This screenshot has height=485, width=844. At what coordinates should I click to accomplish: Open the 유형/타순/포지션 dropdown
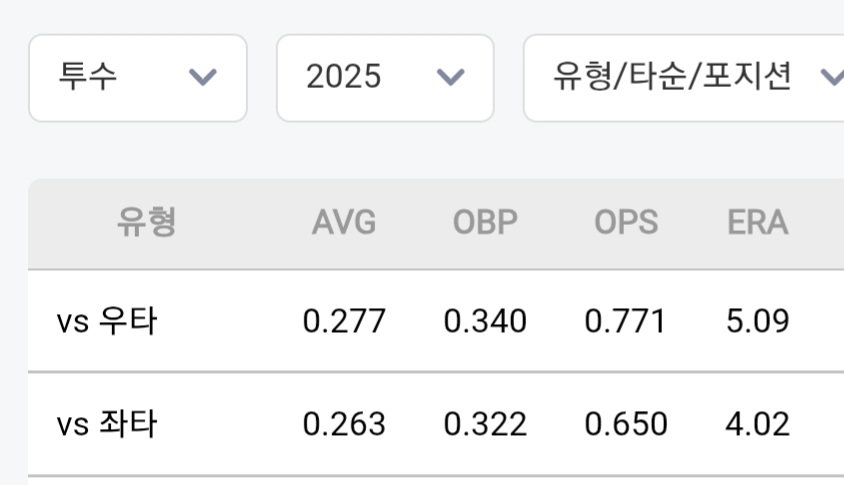click(x=684, y=78)
